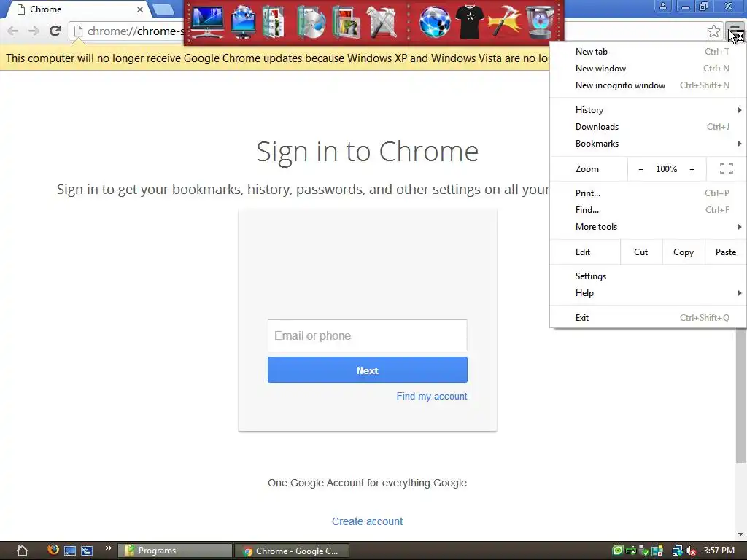Image resolution: width=747 pixels, height=560 pixels.
Task: Click the address bar URL
Action: point(136,31)
